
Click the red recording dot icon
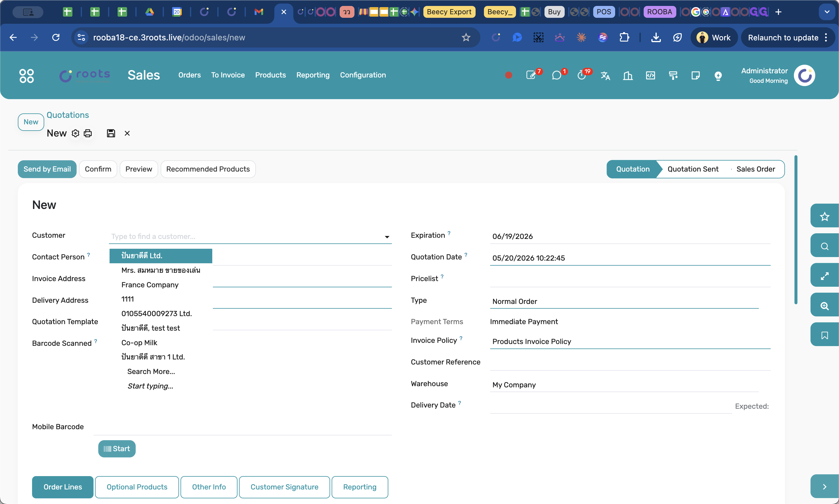(508, 75)
